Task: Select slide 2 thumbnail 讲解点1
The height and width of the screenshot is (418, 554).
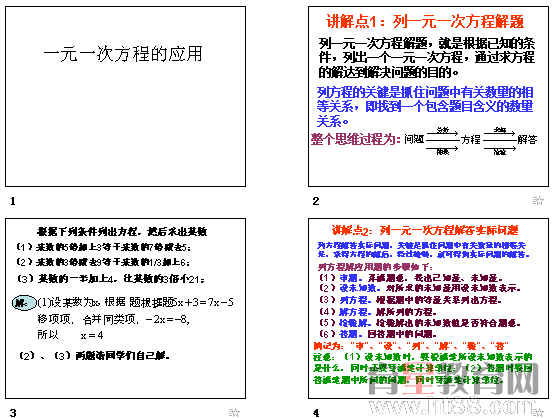Action: 429,96
